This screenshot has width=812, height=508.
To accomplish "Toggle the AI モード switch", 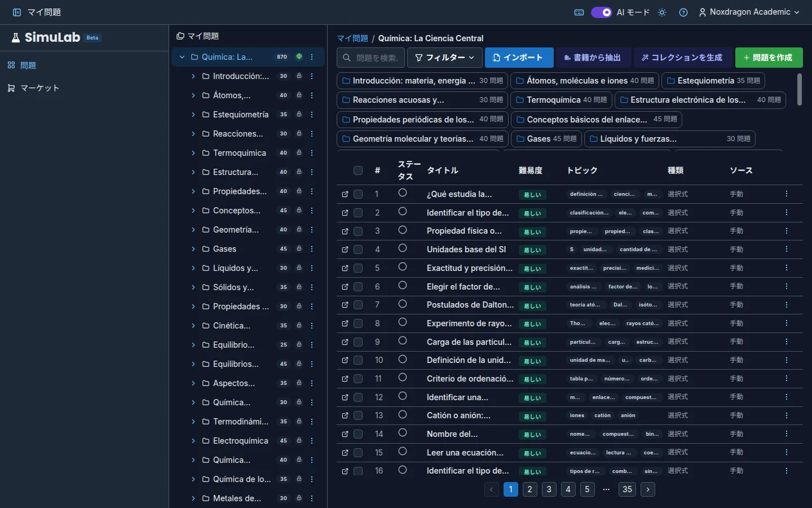I will [x=601, y=12].
